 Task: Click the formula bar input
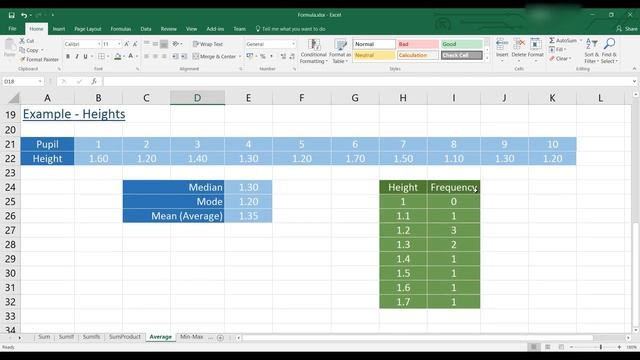[x=367, y=82]
